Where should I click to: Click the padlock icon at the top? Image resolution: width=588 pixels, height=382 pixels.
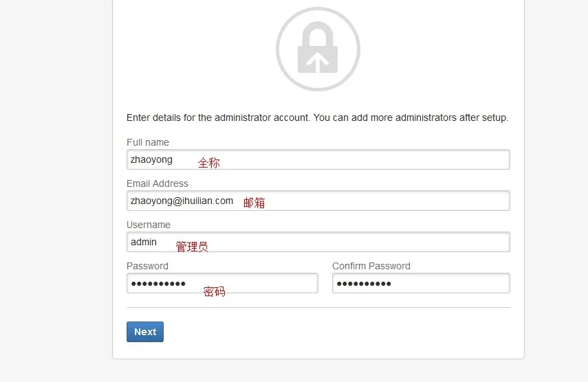click(x=318, y=48)
